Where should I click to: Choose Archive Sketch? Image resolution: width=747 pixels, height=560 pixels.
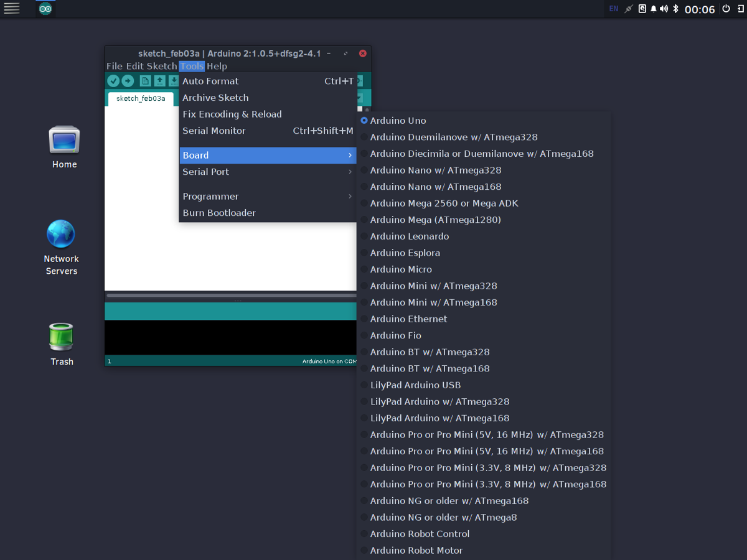coord(268,98)
